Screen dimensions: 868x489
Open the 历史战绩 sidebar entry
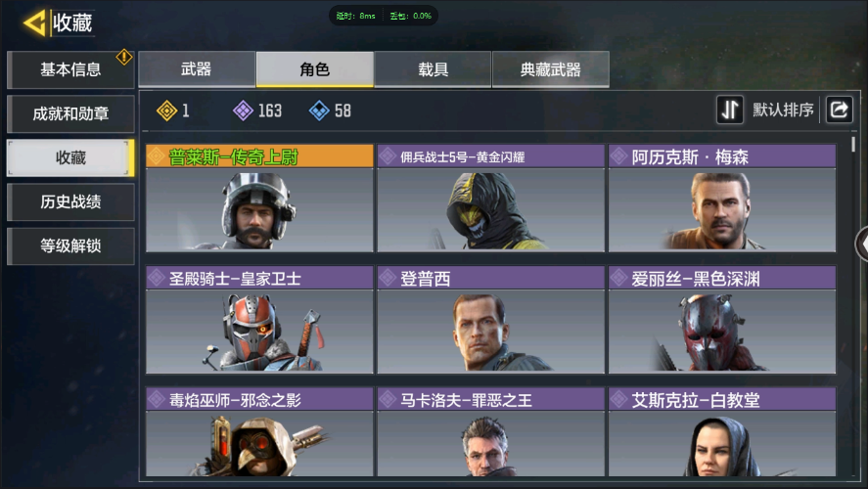tap(70, 201)
